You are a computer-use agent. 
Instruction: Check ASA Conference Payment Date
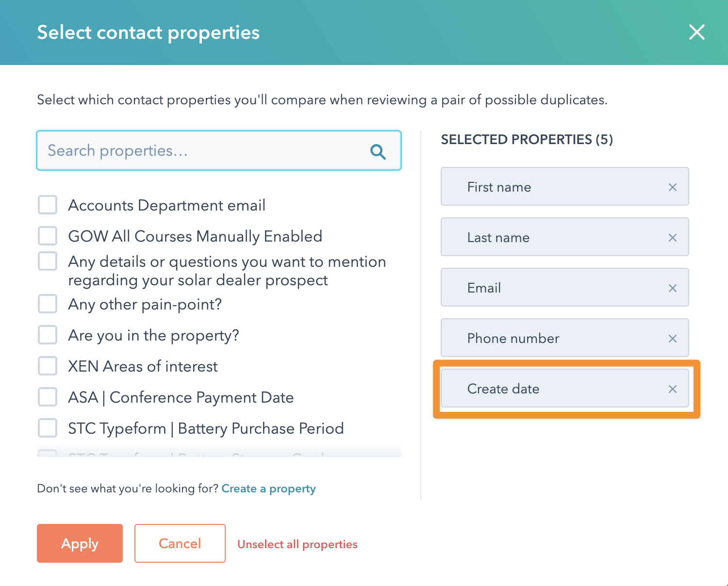pos(47,397)
